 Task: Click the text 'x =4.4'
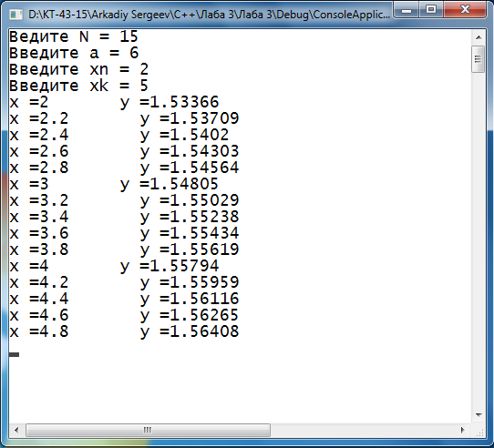coord(39,299)
